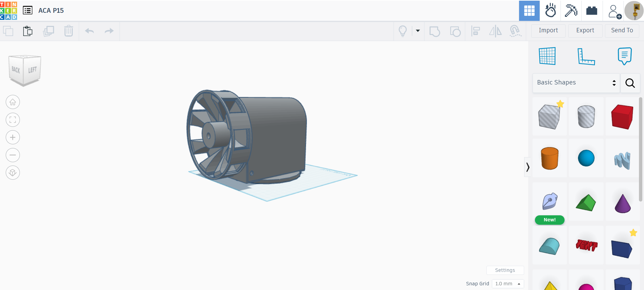Click the ACA P15 design title
The width and height of the screenshot is (644, 290).
click(51, 10)
